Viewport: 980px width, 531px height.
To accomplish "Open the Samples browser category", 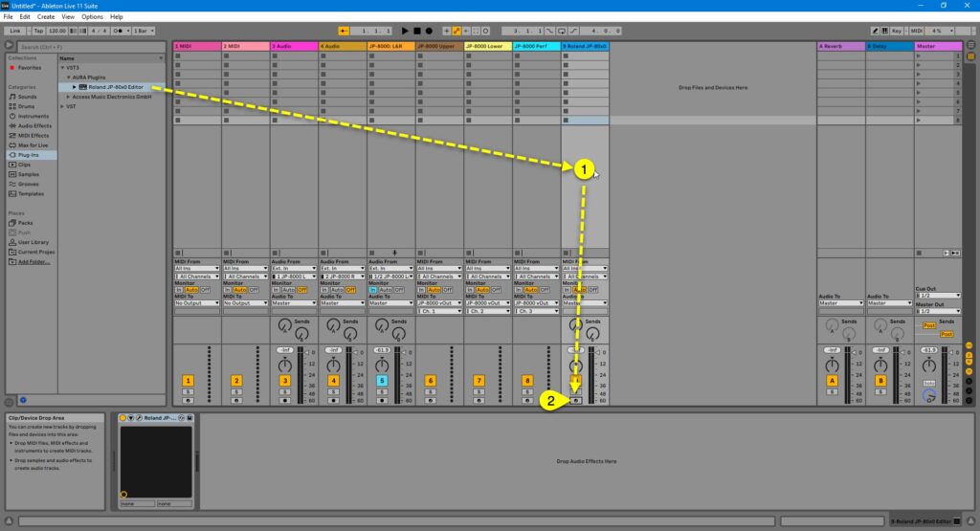I will (x=24, y=174).
